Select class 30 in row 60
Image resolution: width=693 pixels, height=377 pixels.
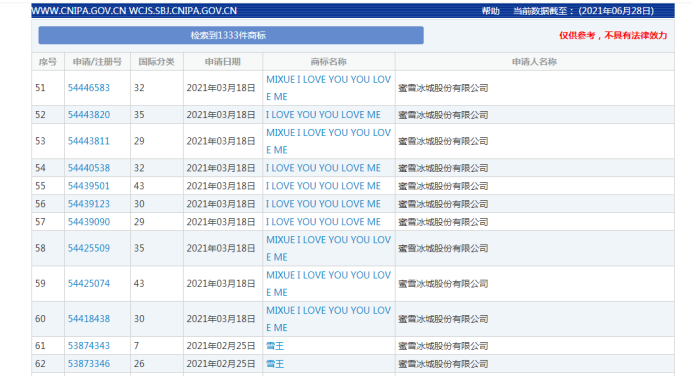[139, 319]
